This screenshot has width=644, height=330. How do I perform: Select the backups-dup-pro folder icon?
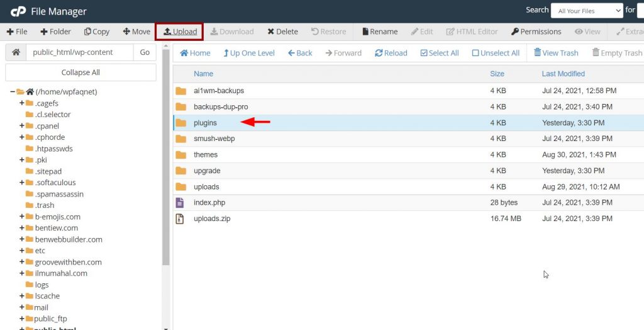pyautogui.click(x=180, y=107)
